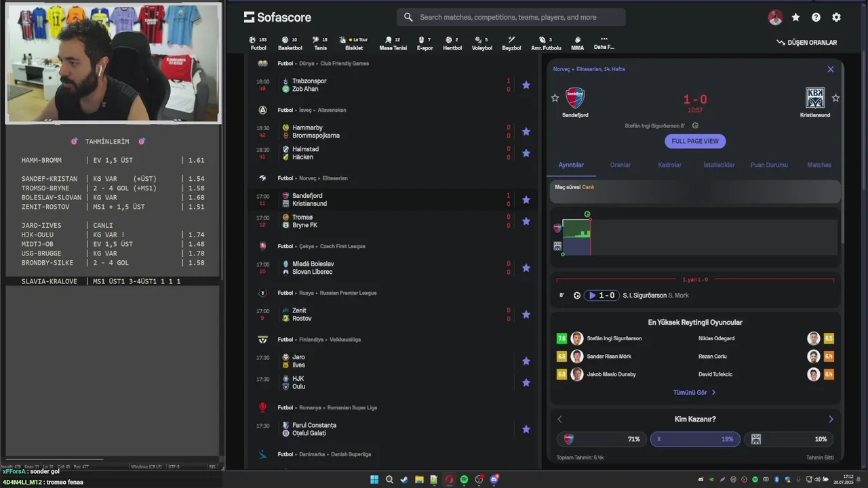
Task: Toggle favorite star for HJK match
Action: (x=526, y=382)
